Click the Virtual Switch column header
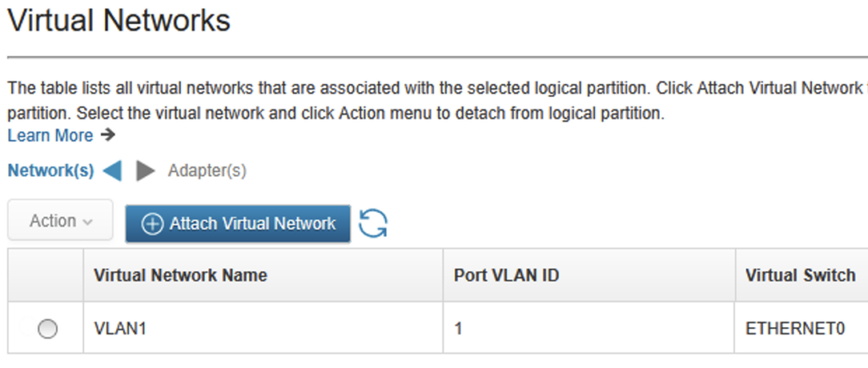The width and height of the screenshot is (868, 368). point(800,275)
